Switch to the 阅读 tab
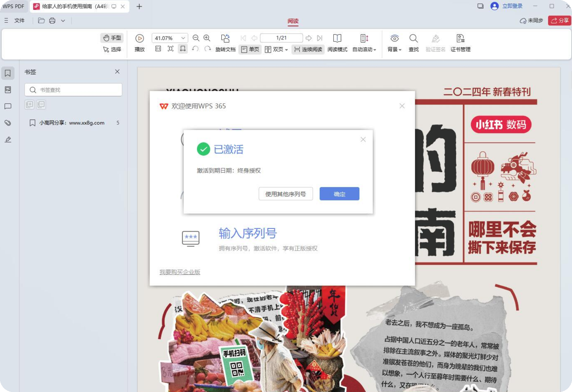572x392 pixels. coord(293,21)
